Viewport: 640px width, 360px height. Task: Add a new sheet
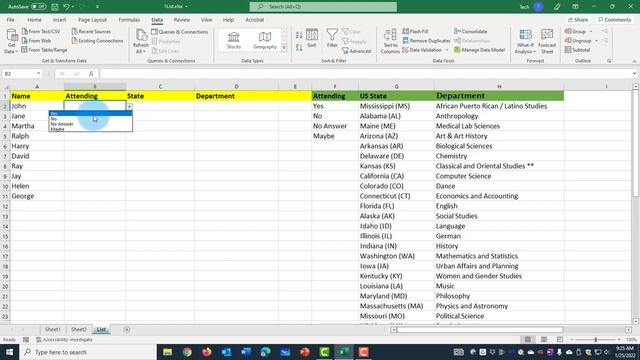(x=127, y=329)
